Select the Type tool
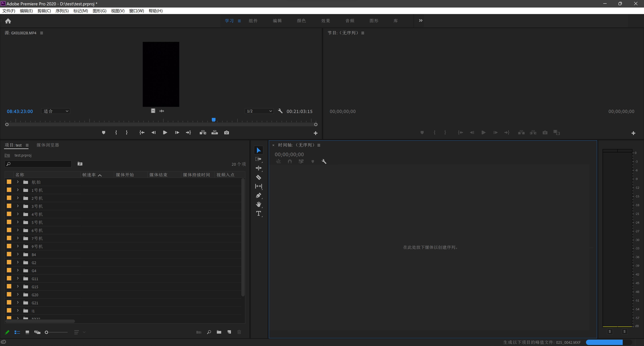 click(x=258, y=213)
